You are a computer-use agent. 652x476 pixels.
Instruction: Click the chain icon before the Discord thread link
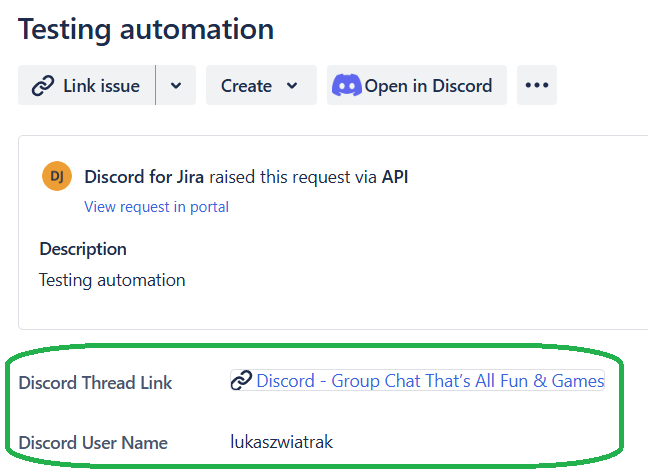click(241, 380)
